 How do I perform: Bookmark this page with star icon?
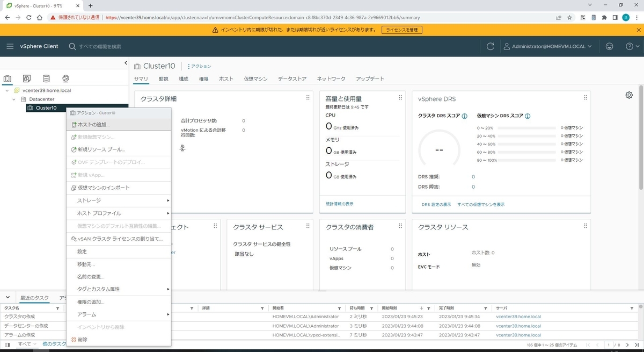(569, 17)
